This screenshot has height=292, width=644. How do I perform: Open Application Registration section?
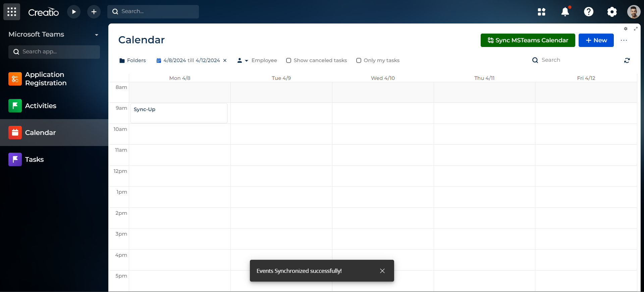point(54,79)
